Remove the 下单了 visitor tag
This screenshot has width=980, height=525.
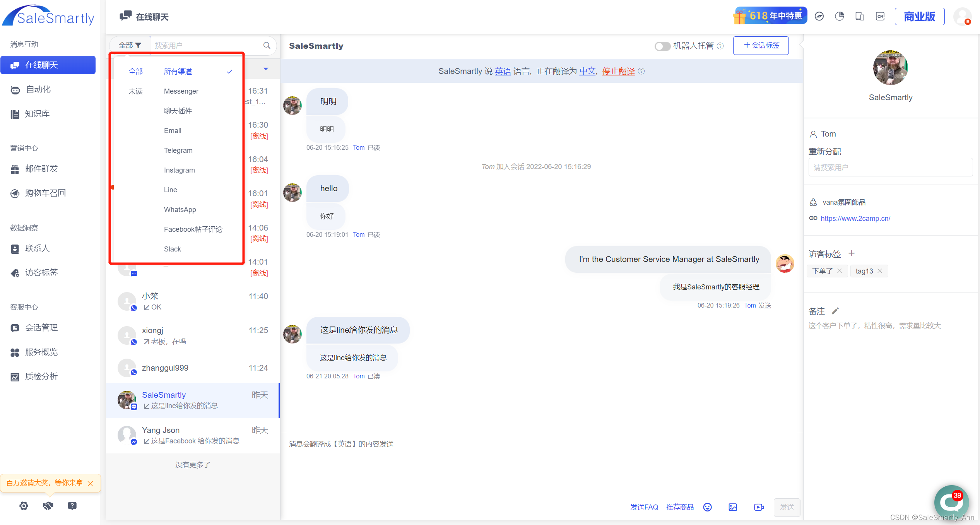point(840,271)
